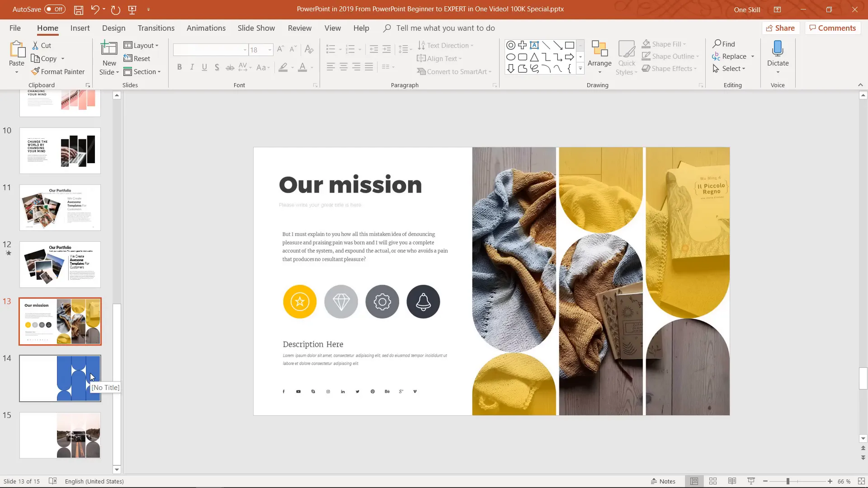Click Copy button
This screenshot has width=868, height=488.
click(x=44, y=58)
